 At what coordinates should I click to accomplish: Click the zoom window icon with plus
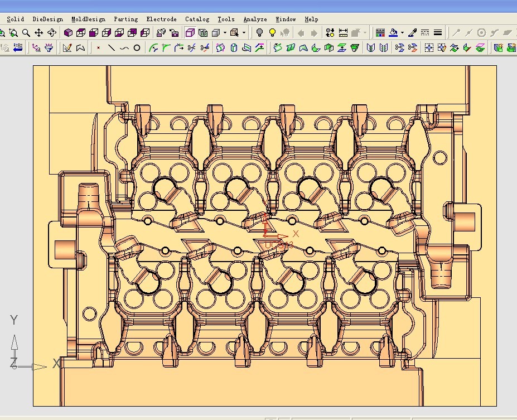point(13,33)
